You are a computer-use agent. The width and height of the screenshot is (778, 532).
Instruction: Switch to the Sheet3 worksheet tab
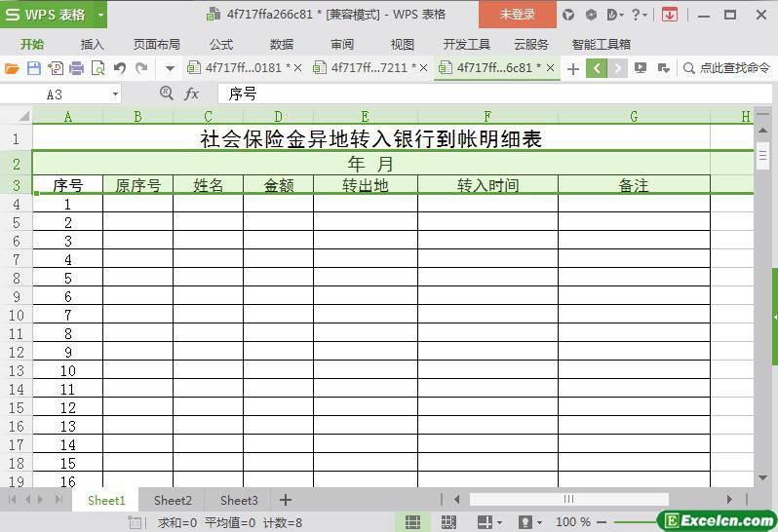pyautogui.click(x=239, y=500)
